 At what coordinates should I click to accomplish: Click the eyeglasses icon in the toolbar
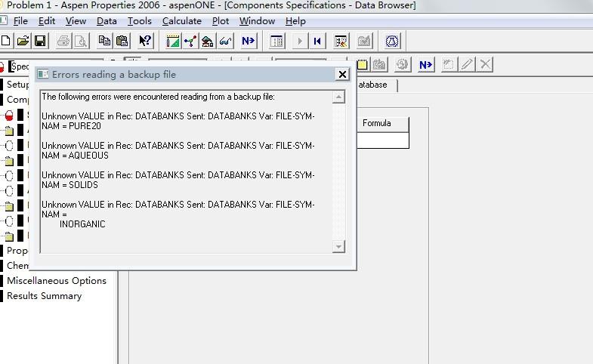pyautogui.click(x=225, y=41)
